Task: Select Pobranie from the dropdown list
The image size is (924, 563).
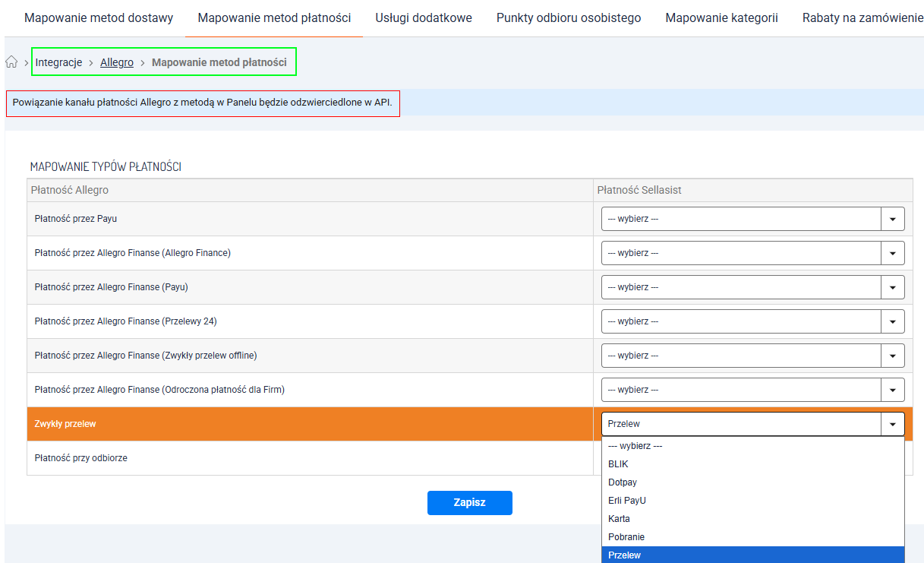Action: click(x=753, y=537)
